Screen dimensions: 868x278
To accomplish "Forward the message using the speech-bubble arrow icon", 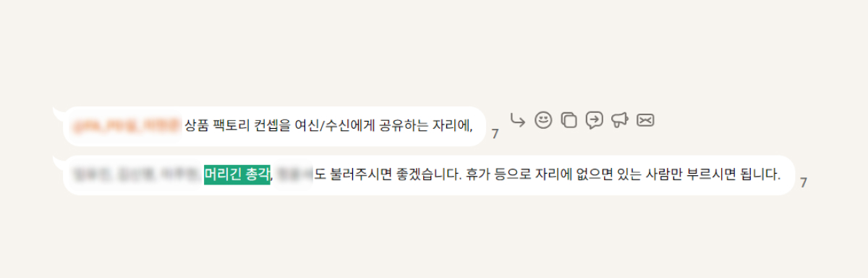I will 595,120.
